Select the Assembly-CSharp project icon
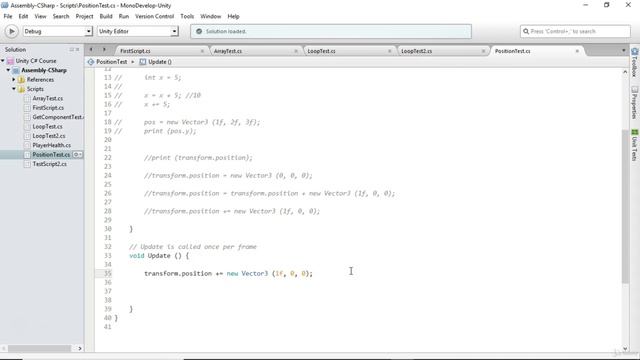 16,70
